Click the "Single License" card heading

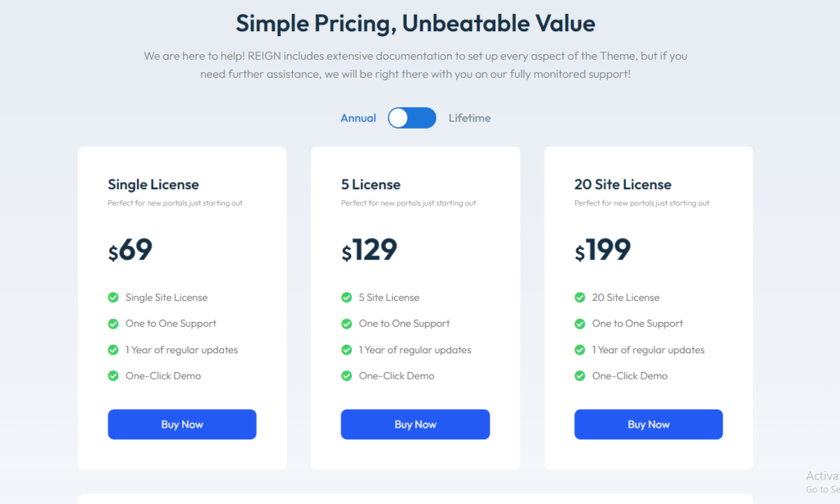tap(153, 184)
